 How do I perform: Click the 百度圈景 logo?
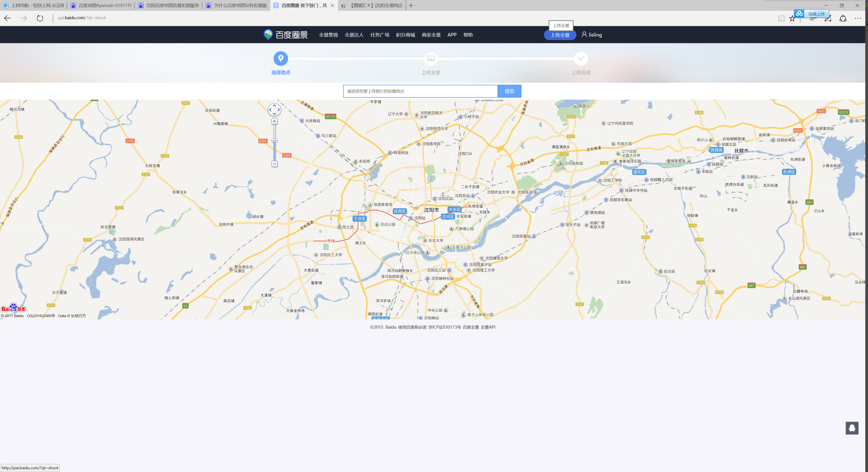pos(286,35)
